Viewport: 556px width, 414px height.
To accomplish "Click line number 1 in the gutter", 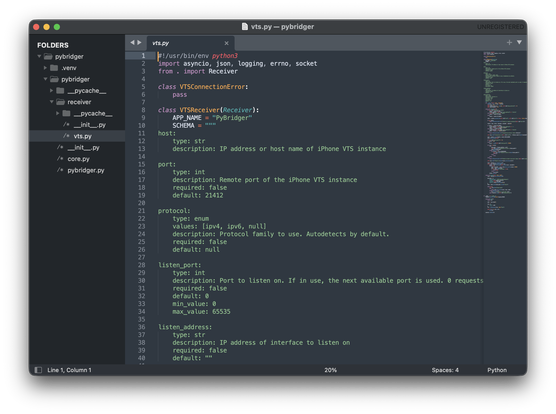I will point(143,56).
